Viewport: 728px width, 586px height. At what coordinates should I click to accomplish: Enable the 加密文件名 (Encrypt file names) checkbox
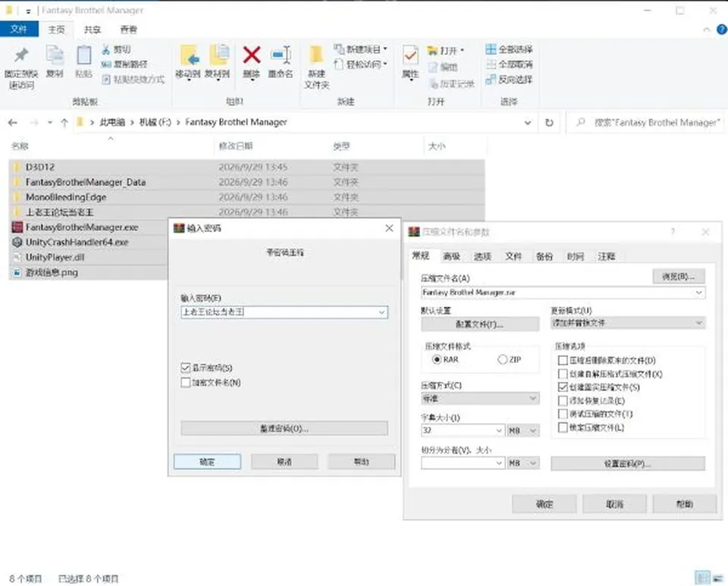tap(186, 382)
